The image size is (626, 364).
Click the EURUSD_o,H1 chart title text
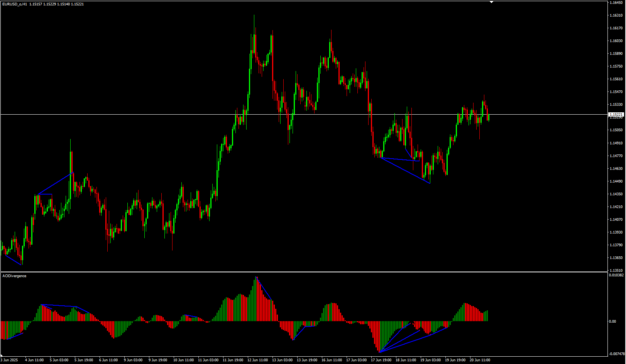[x=15, y=4]
